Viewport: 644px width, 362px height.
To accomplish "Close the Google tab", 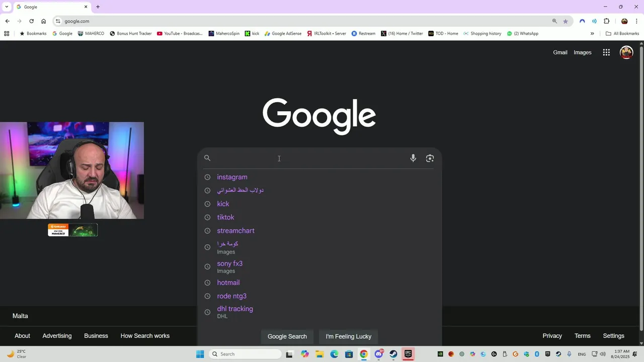I will (x=86, y=7).
